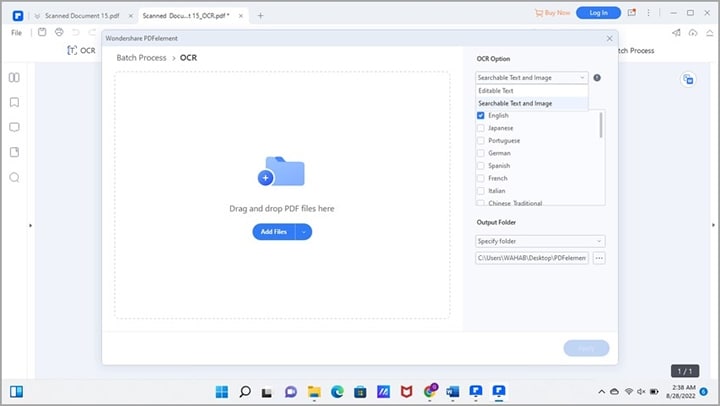
Task: Click the undo arrow icon
Action: [76, 32]
